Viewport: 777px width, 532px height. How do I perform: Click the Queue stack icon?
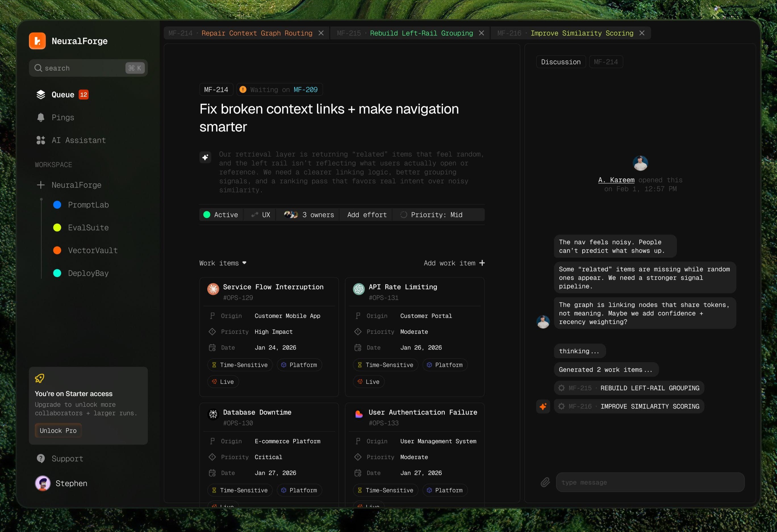(41, 95)
